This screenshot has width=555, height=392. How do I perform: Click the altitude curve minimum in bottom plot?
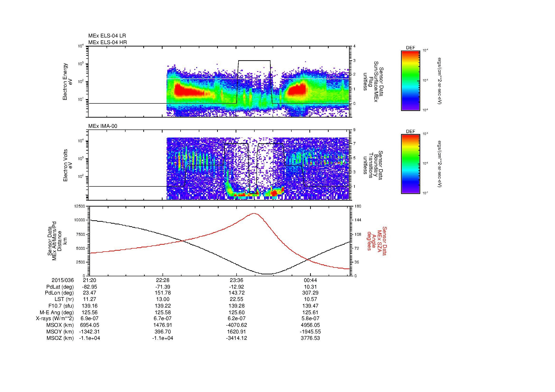pyautogui.click(x=267, y=274)
